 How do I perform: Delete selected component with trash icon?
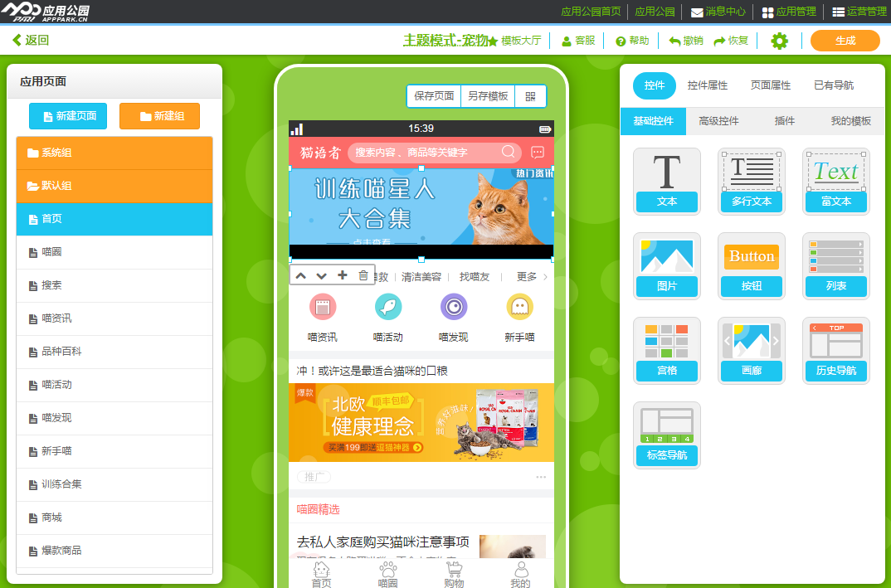click(363, 275)
